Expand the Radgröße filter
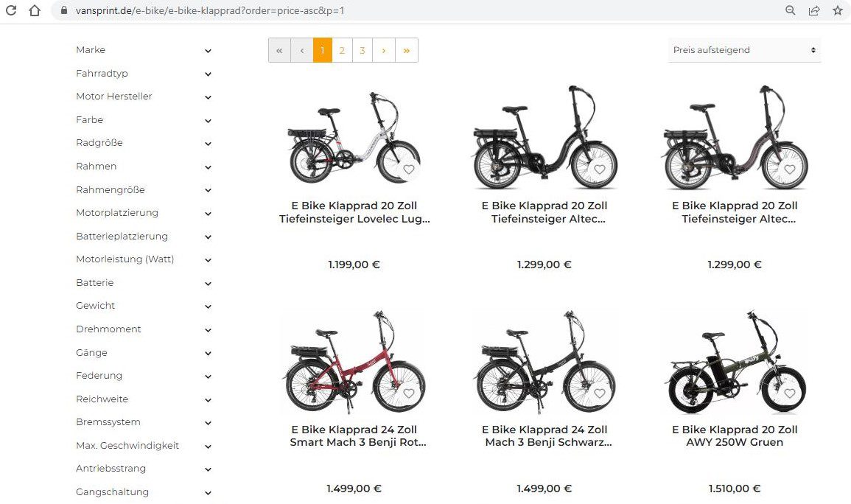The width and height of the screenshot is (851, 504). tap(143, 143)
